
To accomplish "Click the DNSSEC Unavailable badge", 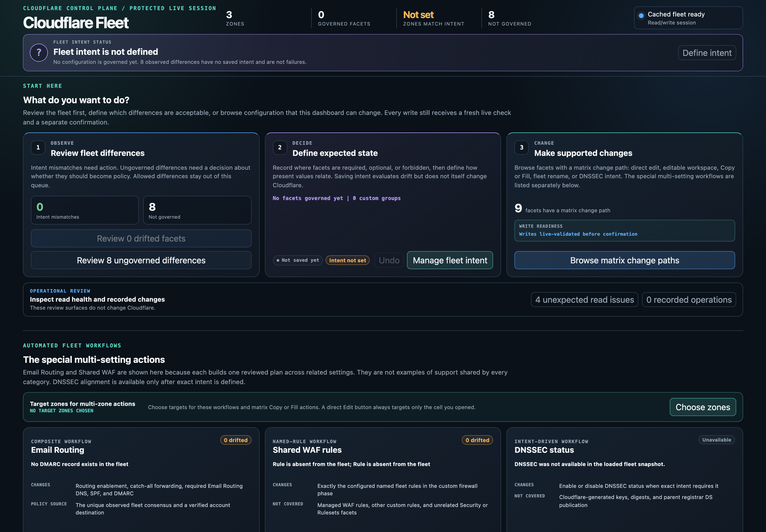I will pos(716,440).
